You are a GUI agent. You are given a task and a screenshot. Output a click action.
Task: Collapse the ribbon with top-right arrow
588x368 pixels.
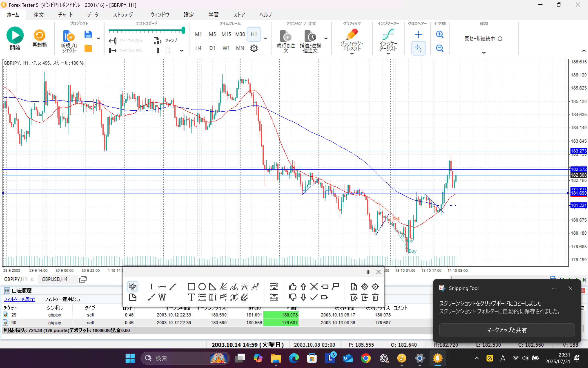[x=584, y=51]
